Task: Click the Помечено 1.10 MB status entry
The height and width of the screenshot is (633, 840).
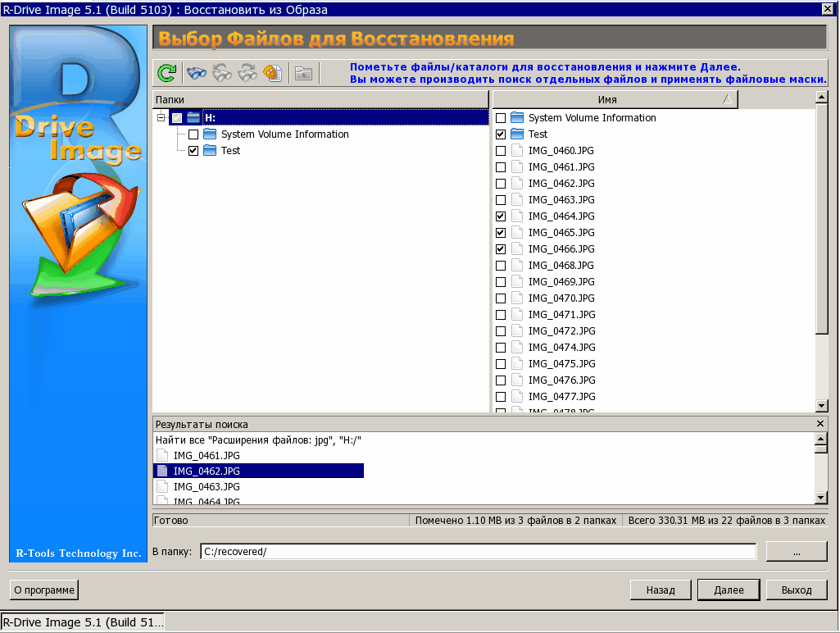Action: 515,521
